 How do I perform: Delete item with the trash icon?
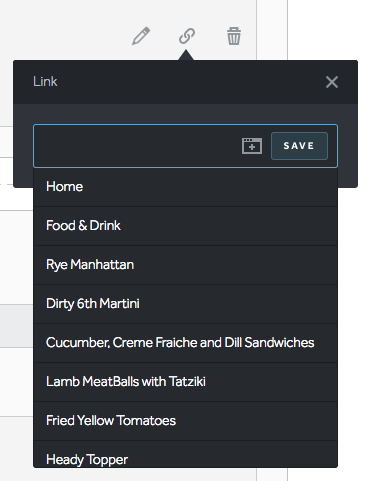click(234, 36)
